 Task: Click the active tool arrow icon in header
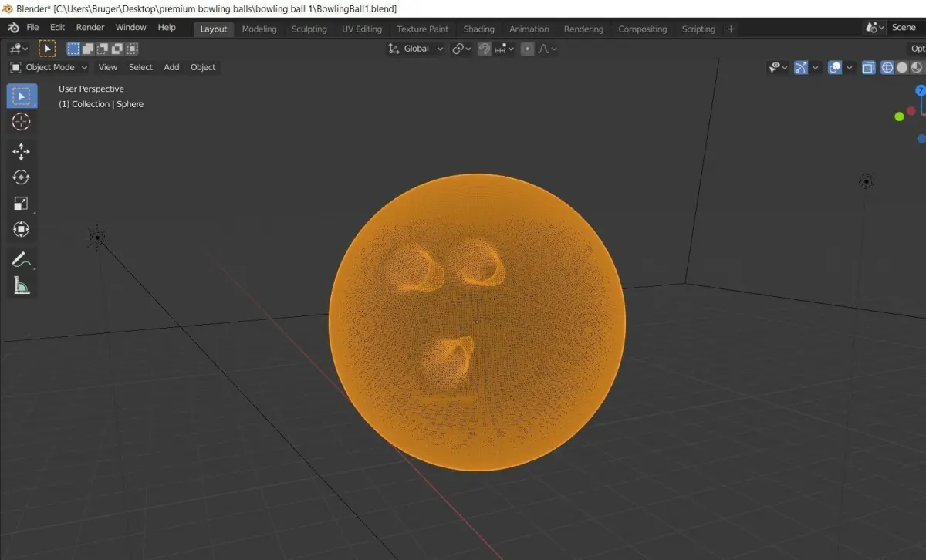tap(47, 49)
